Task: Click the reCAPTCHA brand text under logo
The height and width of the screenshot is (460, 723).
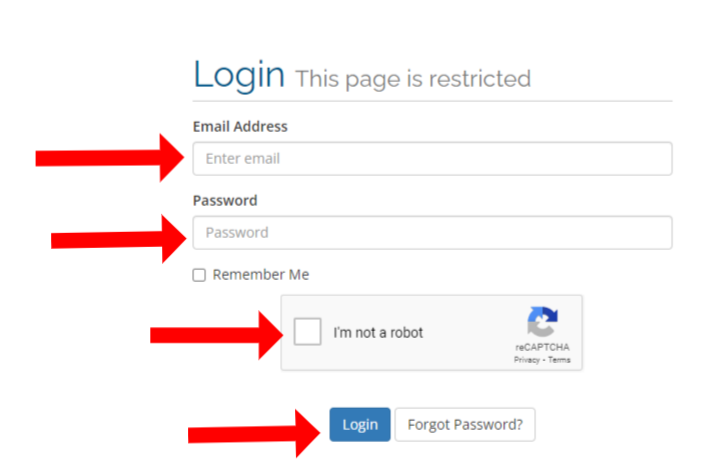Action: pos(542,347)
